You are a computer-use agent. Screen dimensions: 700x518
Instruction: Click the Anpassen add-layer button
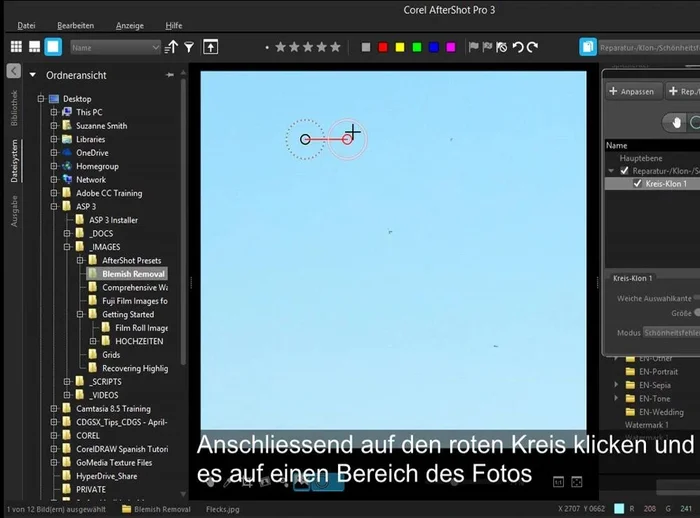coord(632,91)
